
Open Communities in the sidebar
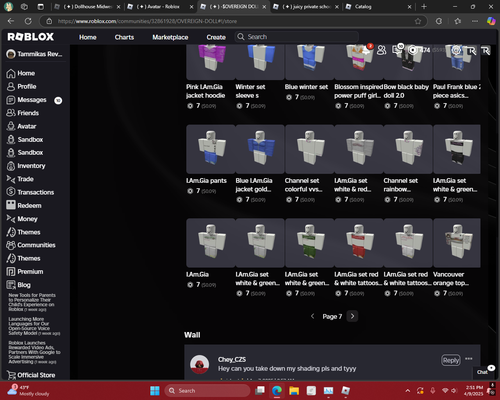pos(31,245)
